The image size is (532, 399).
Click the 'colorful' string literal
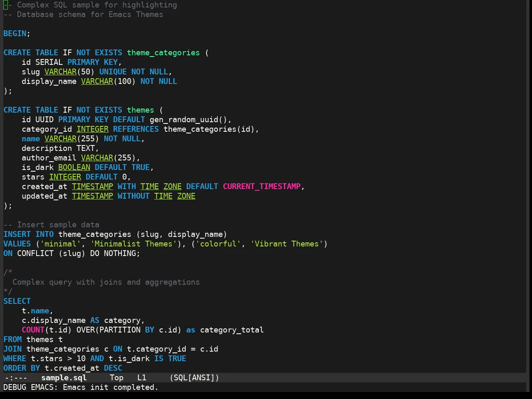point(218,244)
